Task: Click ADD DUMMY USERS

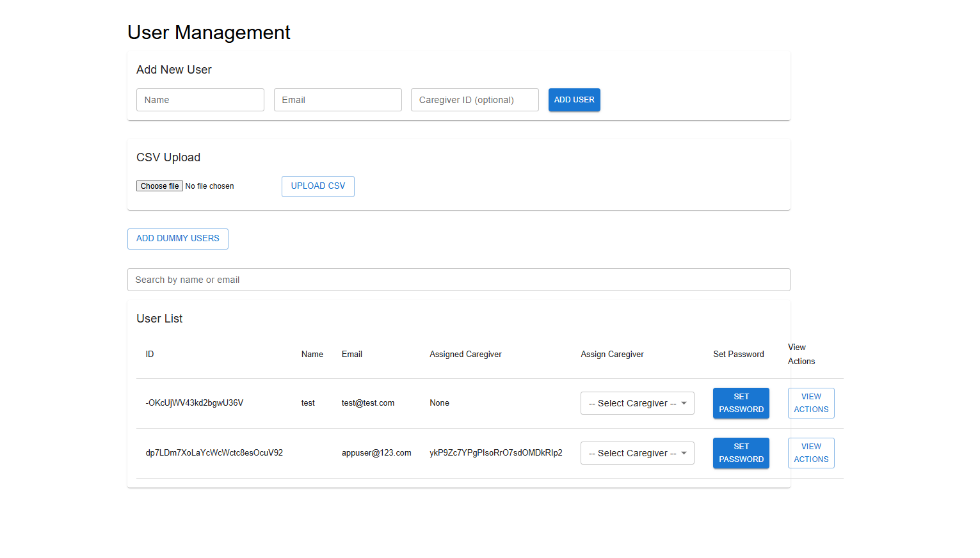Action: pos(177,238)
